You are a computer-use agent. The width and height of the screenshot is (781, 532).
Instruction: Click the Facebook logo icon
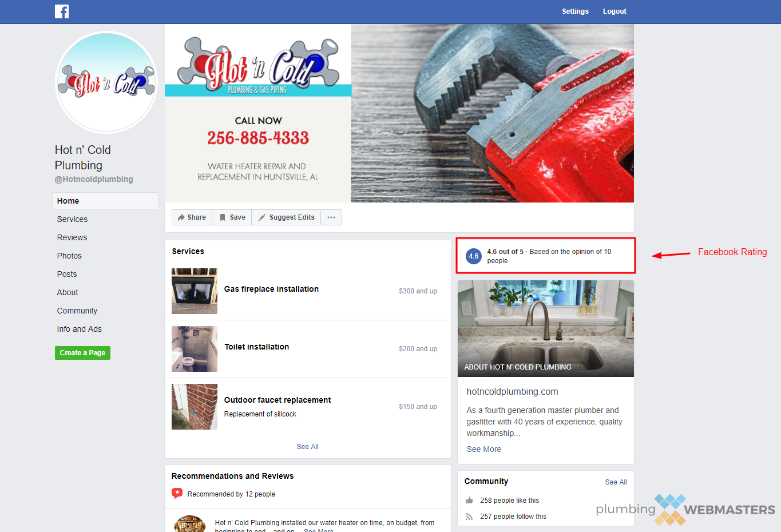pos(62,11)
